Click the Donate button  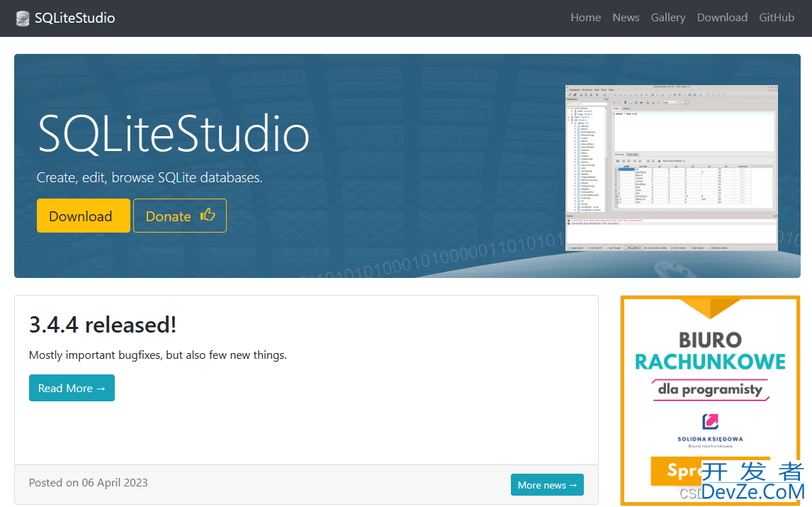(x=180, y=216)
